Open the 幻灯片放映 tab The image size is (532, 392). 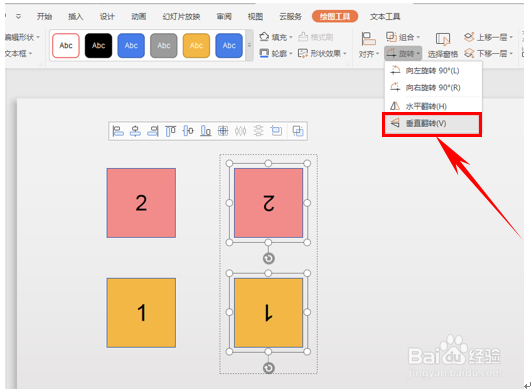[181, 16]
